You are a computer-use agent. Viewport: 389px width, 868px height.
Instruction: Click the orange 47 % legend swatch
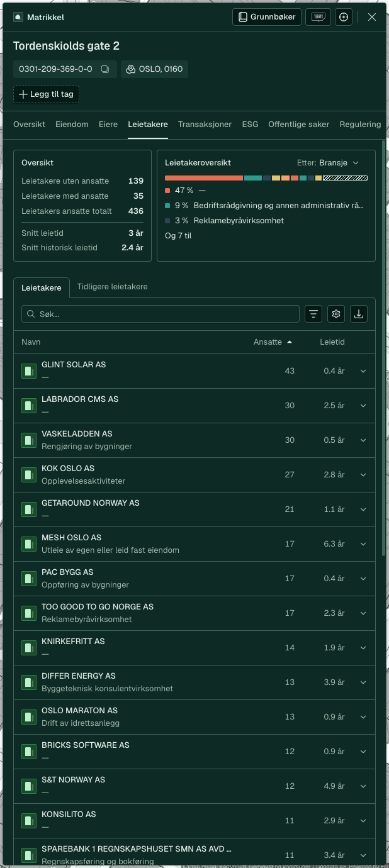(167, 190)
